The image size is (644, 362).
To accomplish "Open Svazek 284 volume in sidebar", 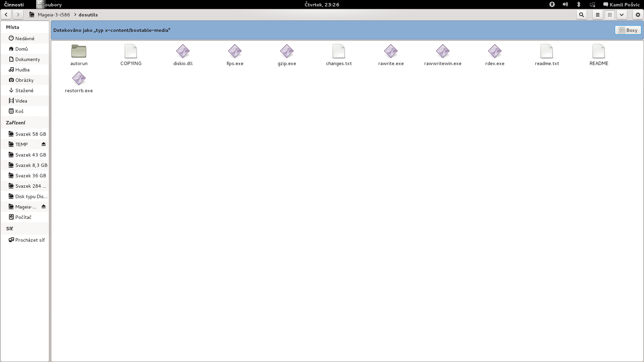I will click(25, 186).
